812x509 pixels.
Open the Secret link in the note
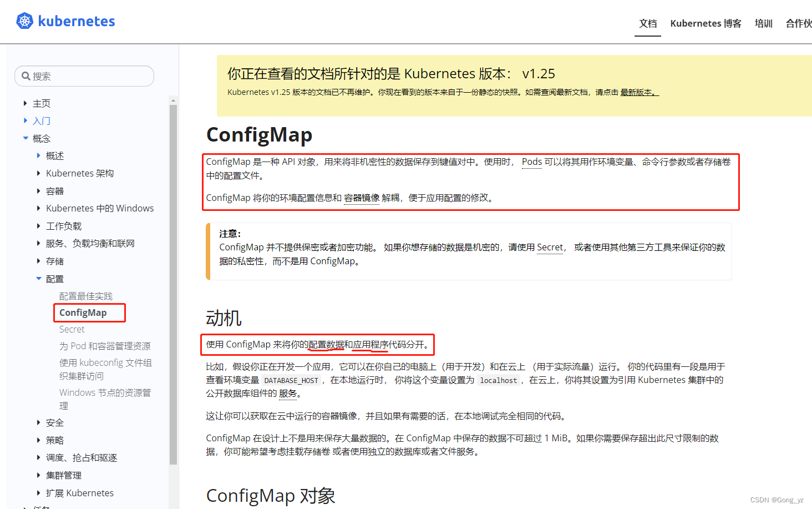(550, 247)
